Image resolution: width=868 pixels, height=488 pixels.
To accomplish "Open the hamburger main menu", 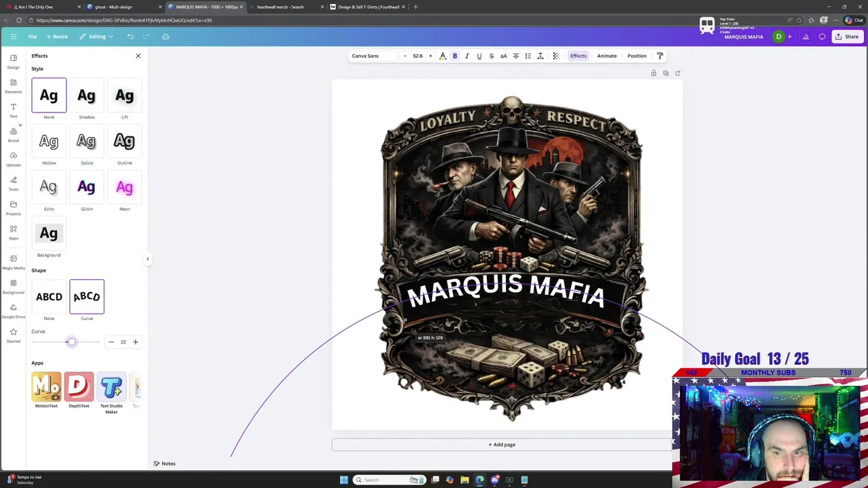I will 13,37.
